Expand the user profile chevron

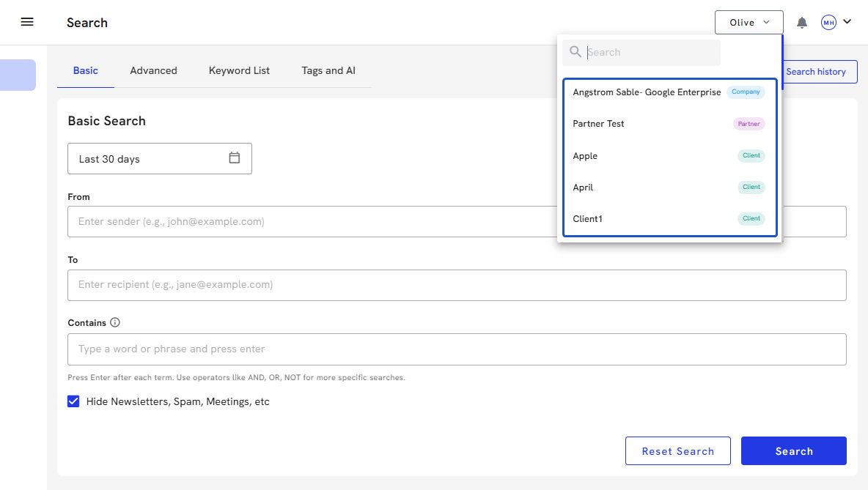coord(847,22)
